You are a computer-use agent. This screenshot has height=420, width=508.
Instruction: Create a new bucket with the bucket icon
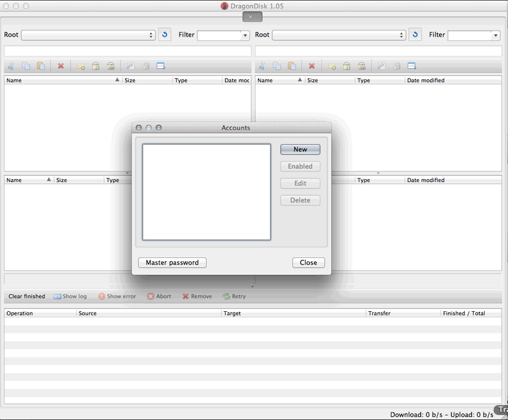pyautogui.click(x=96, y=65)
